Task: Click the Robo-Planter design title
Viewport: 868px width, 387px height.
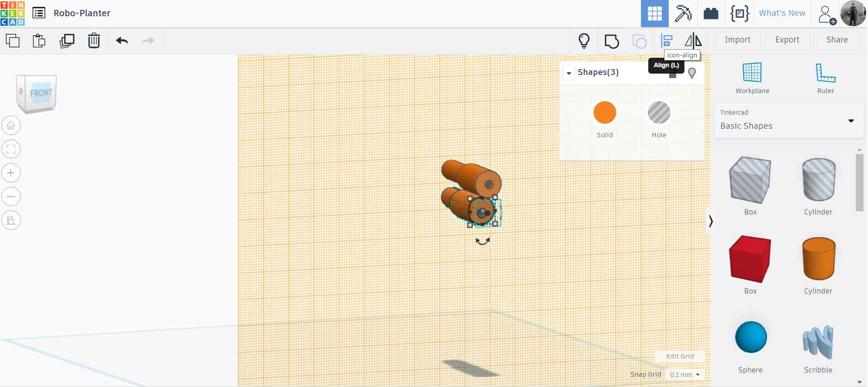Action: tap(82, 13)
